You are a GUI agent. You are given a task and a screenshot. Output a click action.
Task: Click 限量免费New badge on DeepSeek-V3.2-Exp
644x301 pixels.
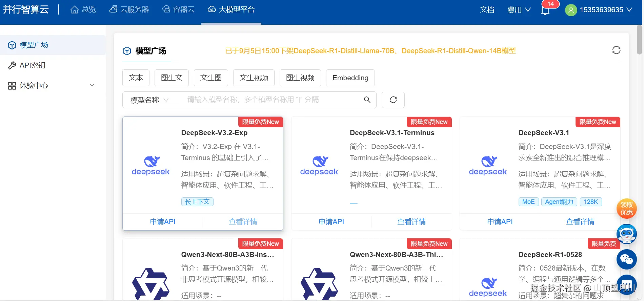pos(260,122)
